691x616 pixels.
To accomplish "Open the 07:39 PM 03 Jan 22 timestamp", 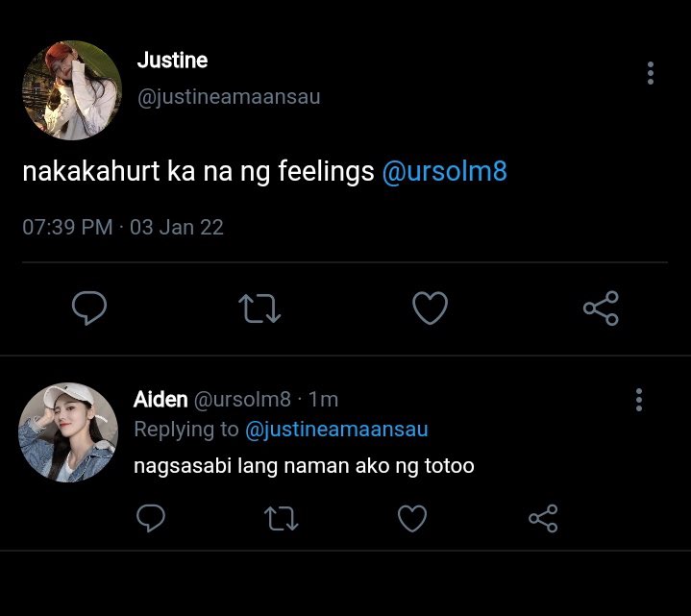I will (x=123, y=228).
